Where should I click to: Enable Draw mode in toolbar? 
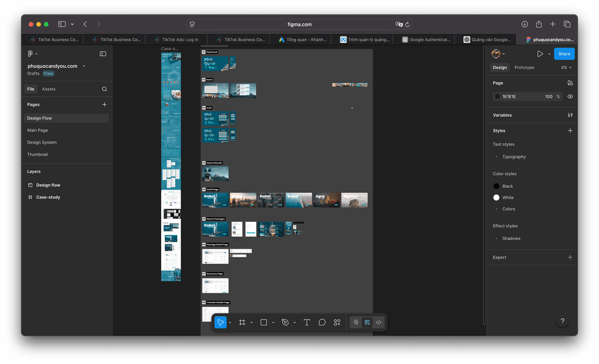tap(355, 323)
